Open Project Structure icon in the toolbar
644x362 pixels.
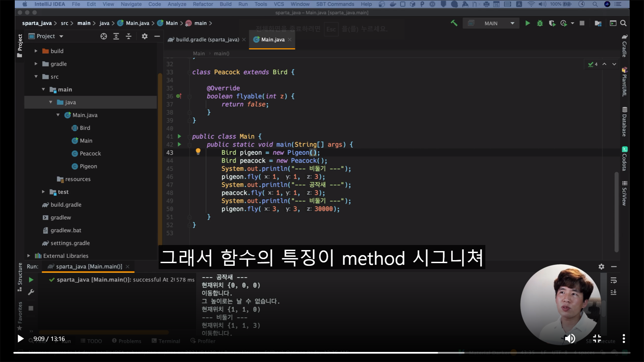tap(598, 23)
